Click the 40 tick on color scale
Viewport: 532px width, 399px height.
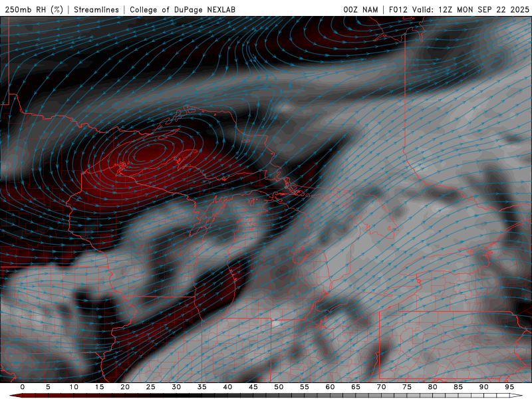coord(227,387)
